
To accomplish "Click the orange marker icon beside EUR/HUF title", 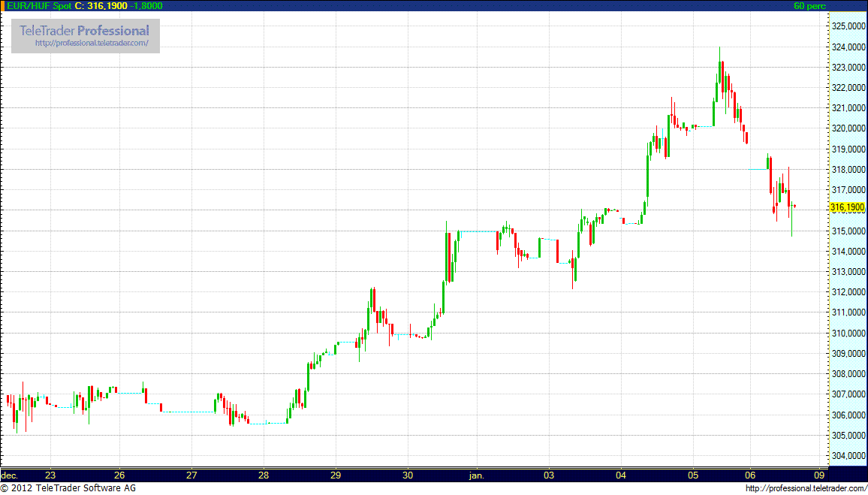I will tap(3, 5).
